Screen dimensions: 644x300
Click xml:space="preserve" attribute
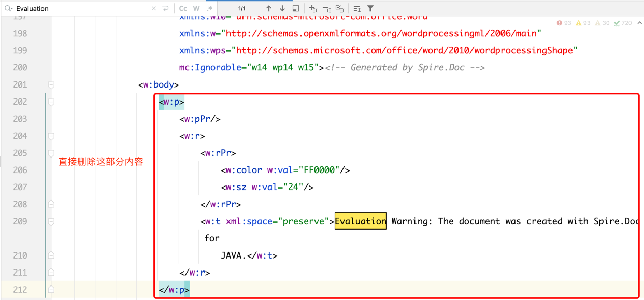(278, 221)
